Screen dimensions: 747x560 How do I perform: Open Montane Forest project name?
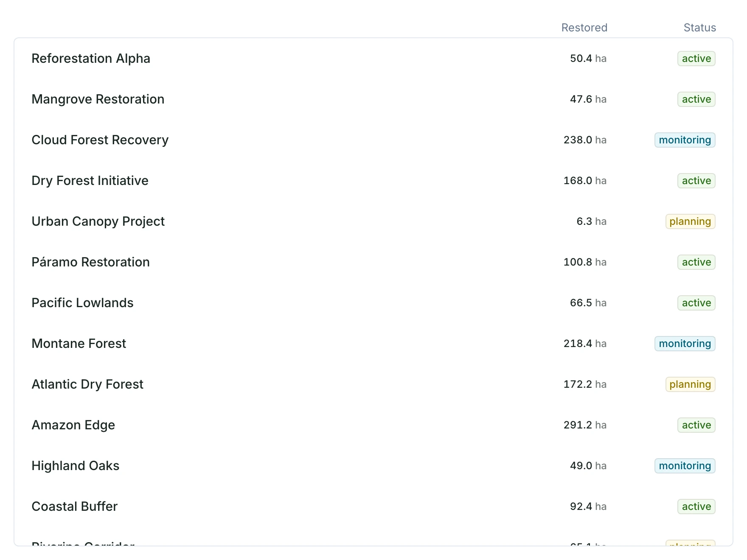(79, 344)
